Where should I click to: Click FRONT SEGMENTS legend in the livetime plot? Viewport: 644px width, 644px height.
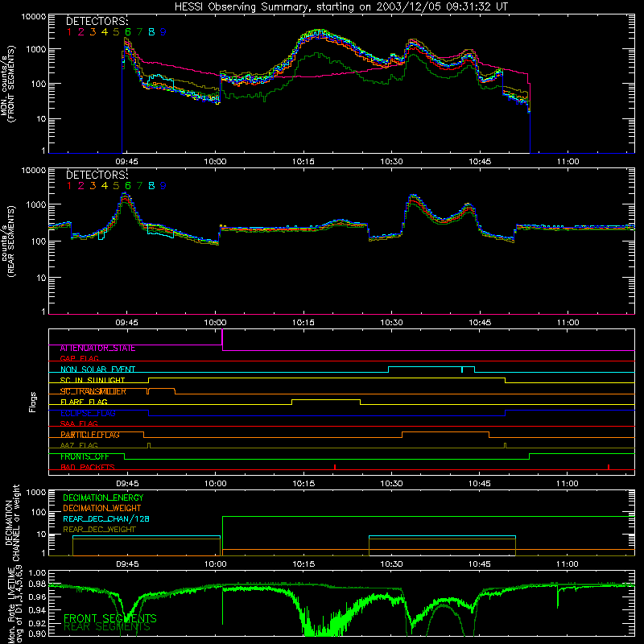coord(110,618)
